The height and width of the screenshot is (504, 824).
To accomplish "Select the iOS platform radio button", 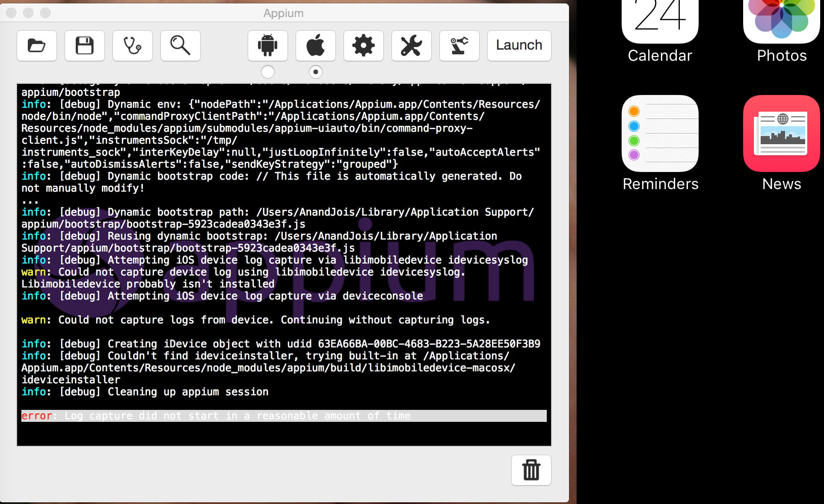I will point(316,72).
